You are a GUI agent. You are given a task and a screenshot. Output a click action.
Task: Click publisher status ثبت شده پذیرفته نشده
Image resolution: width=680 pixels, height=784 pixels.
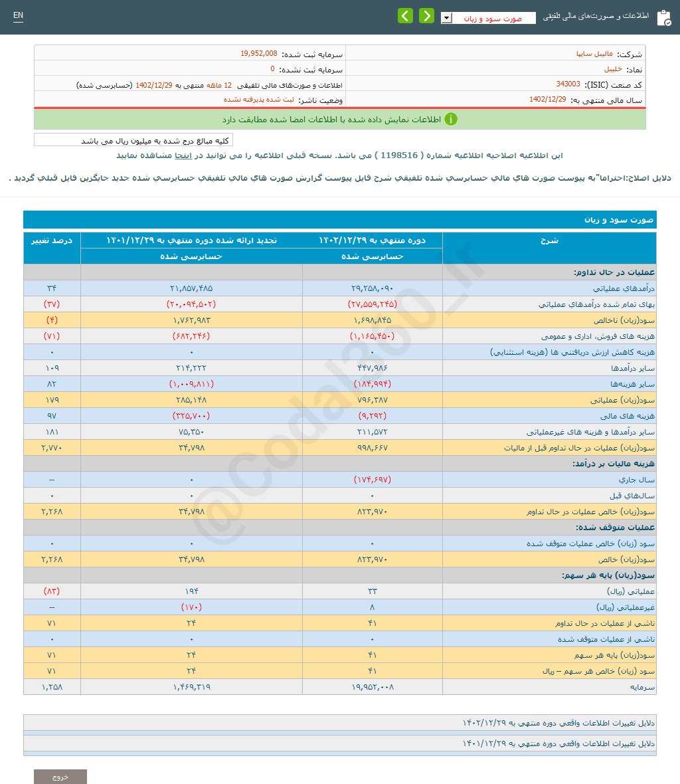coord(259,100)
